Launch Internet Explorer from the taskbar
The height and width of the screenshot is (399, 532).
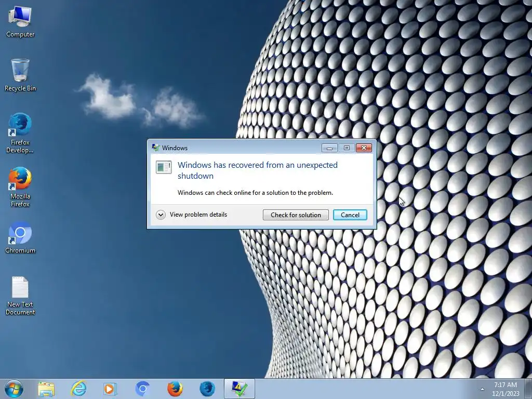[79, 389]
